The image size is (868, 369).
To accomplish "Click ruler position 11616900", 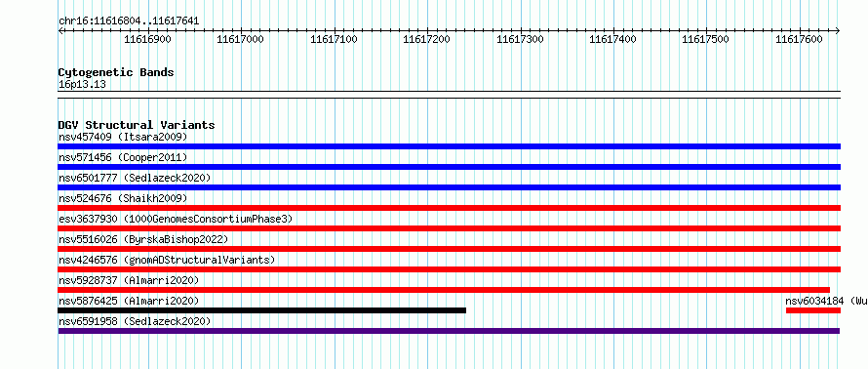I will coord(148,39).
